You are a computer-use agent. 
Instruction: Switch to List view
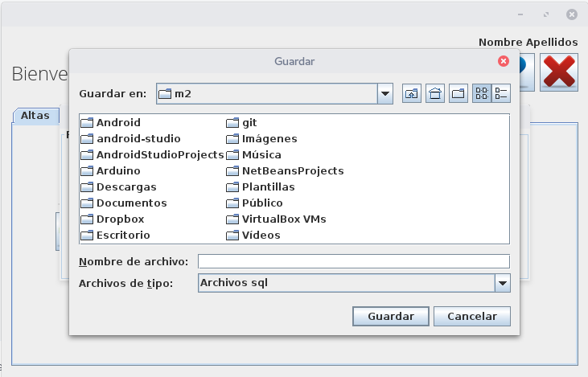482,94
